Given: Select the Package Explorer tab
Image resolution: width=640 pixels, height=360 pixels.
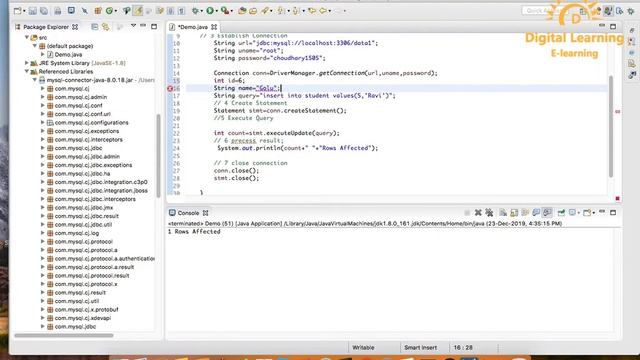Looking at the screenshot, I should 46,27.
